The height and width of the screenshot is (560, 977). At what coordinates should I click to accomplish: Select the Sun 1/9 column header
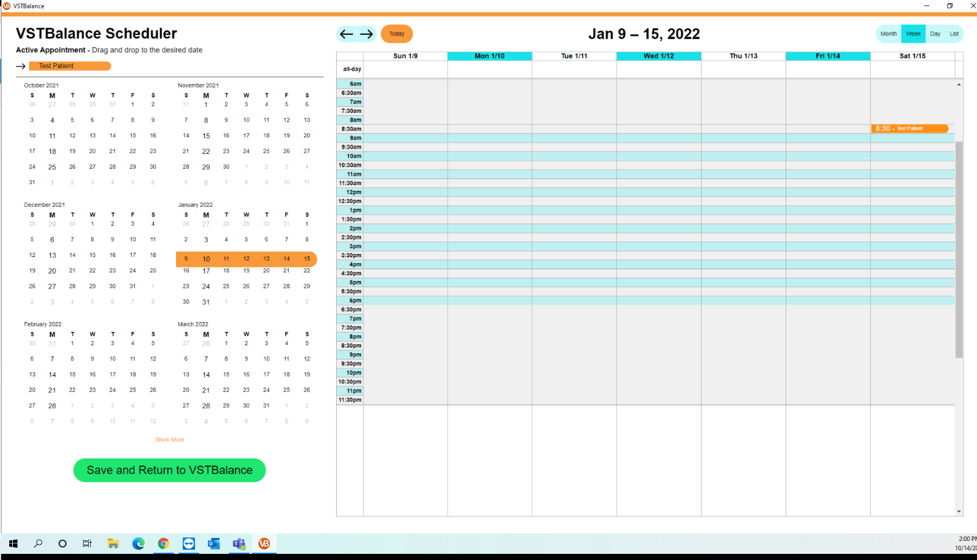pyautogui.click(x=405, y=56)
